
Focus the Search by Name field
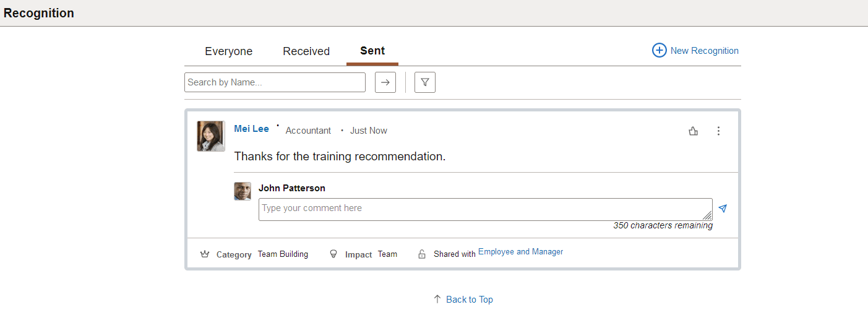275,82
